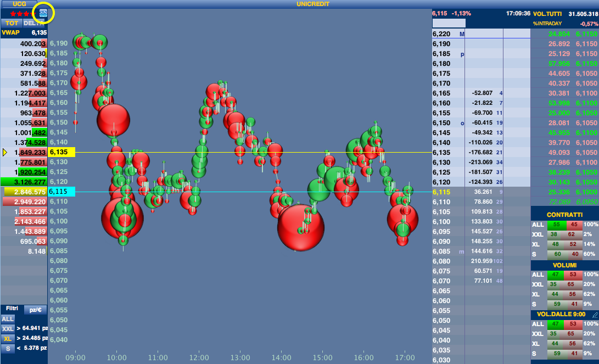
Task: Select the 2.949.220 red volume row
Action: pyautogui.click(x=24, y=201)
